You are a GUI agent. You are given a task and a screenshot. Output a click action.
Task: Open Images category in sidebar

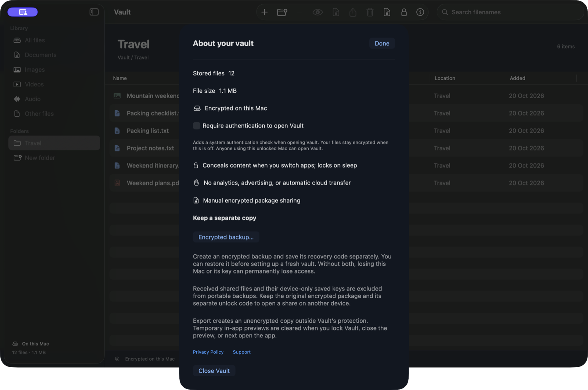pos(54,69)
